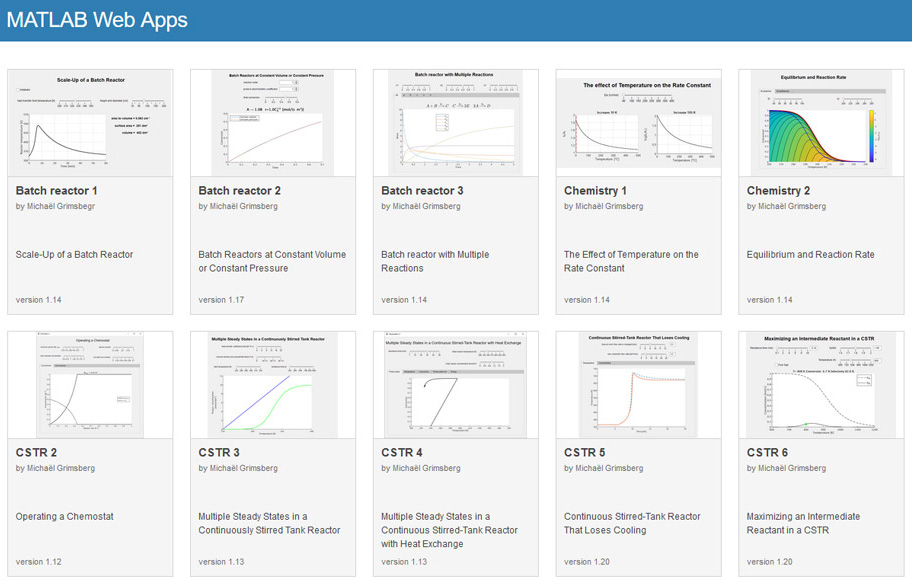
Task: Click the Temperature Rate Constant preview image
Action: click(638, 120)
